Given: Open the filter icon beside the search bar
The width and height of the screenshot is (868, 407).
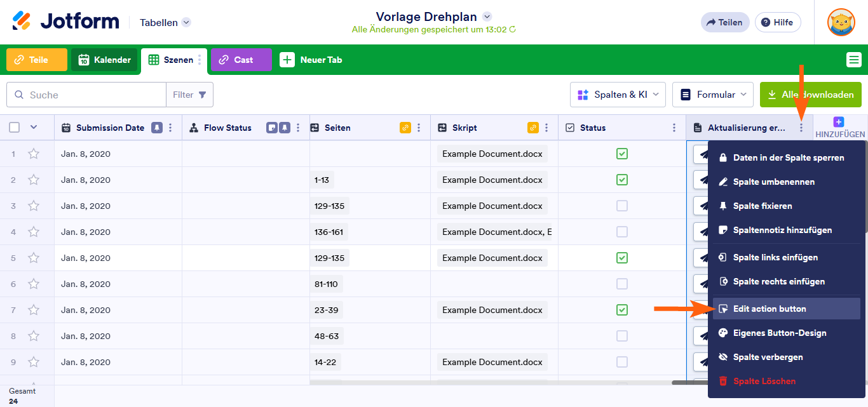Looking at the screenshot, I should (203, 94).
